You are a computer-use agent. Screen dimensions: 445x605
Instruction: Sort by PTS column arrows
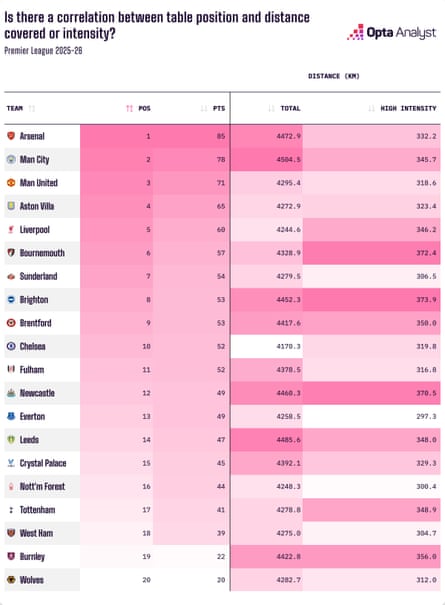pyautogui.click(x=204, y=108)
